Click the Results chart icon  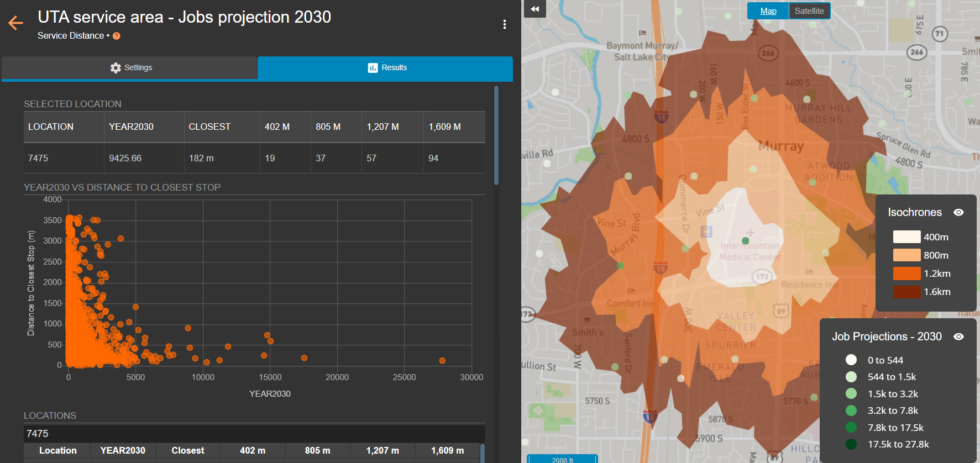coord(373,67)
